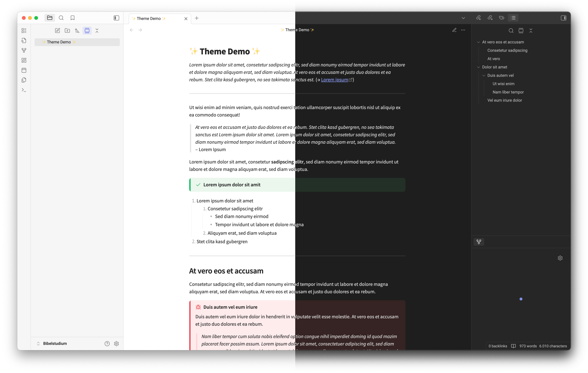
Task: Open the tags tab in right sidebar
Action: point(502,18)
